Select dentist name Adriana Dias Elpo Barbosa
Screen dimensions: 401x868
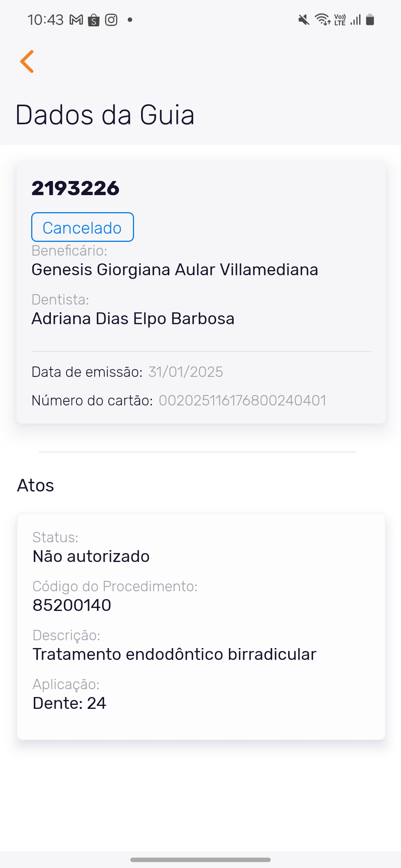coord(133,319)
